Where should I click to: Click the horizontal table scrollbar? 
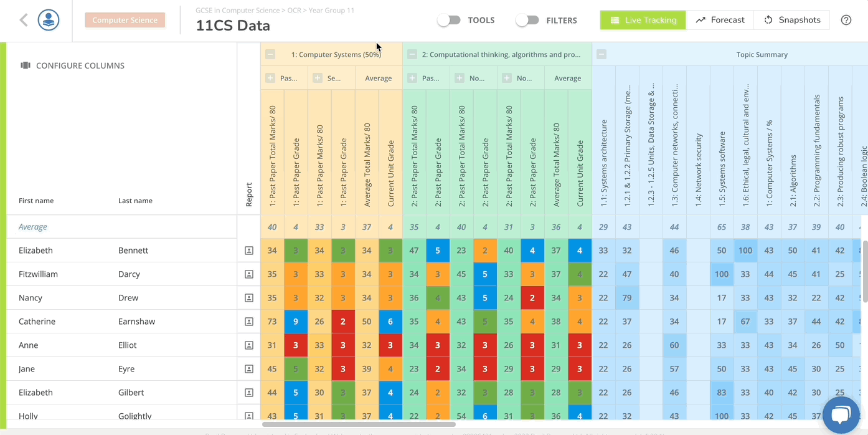click(359, 424)
